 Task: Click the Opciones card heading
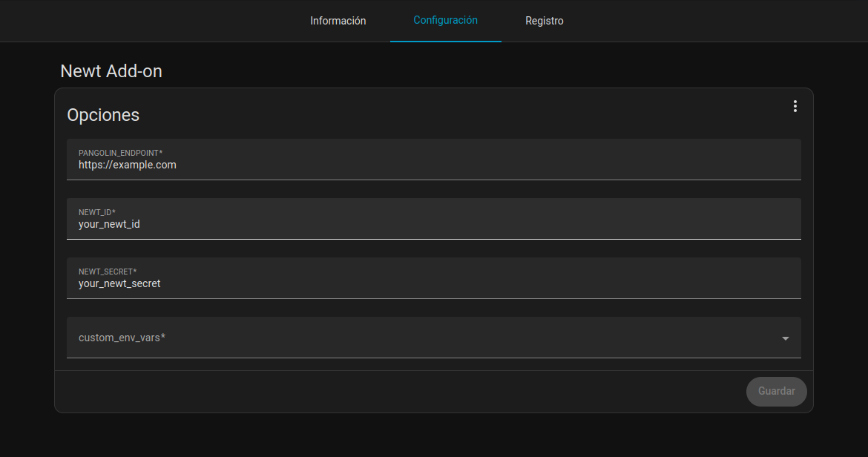click(103, 115)
